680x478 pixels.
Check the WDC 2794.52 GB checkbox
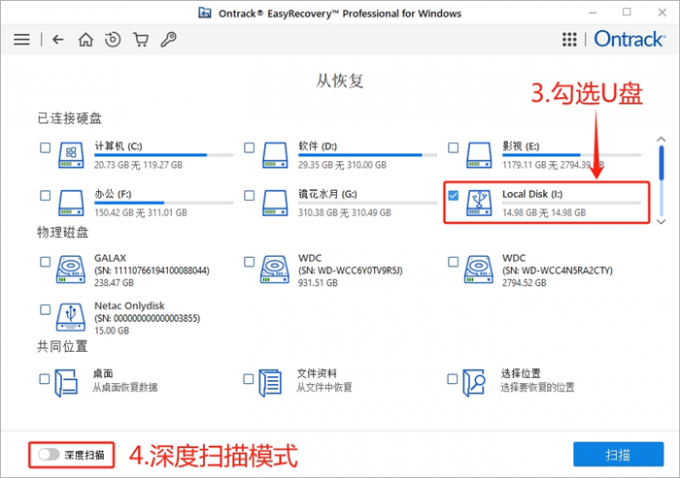[x=453, y=262]
